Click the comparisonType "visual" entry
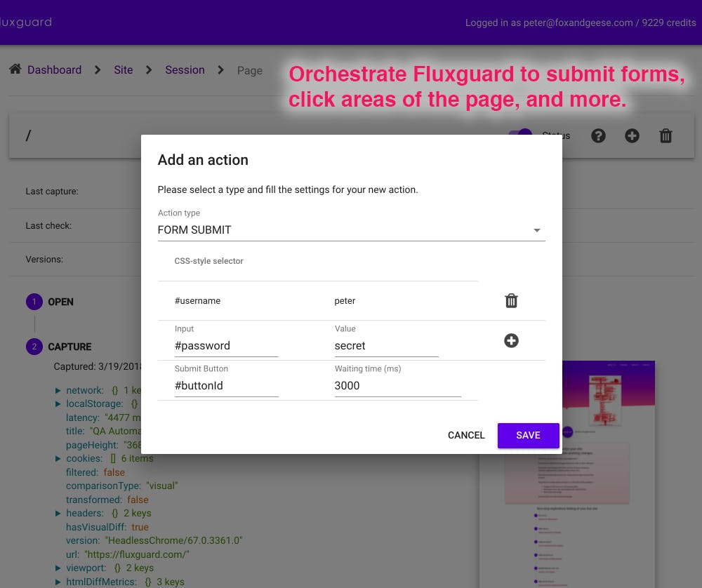Image resolution: width=702 pixels, height=588 pixels. (121, 486)
